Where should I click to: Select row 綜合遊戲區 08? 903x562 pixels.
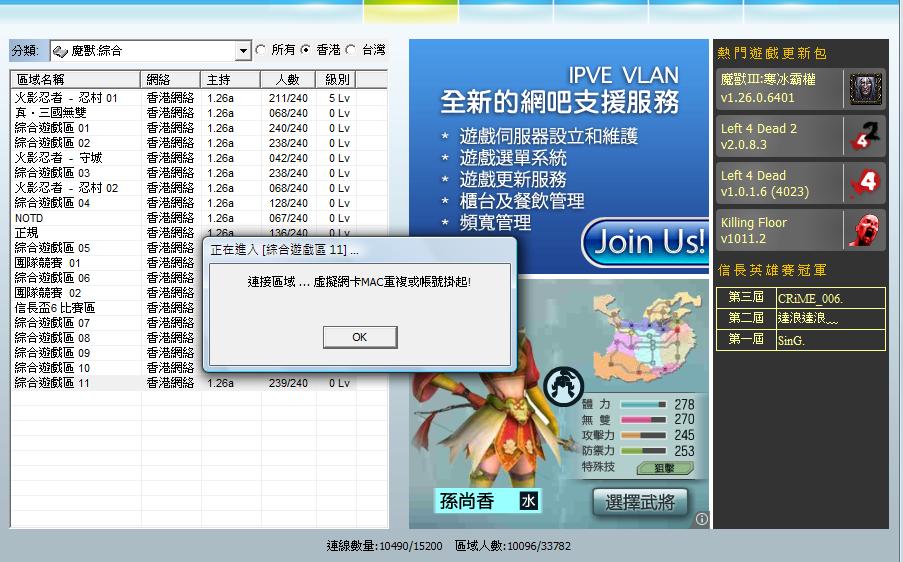107,337
